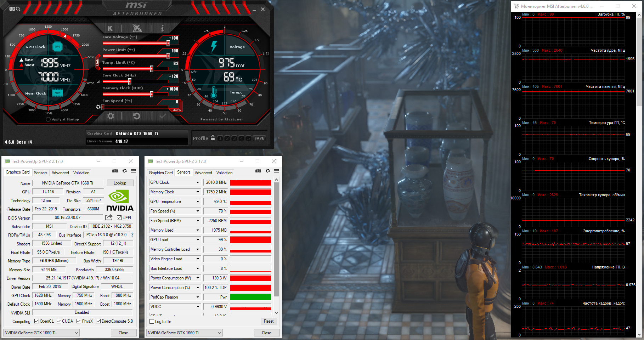The width and height of the screenshot is (644, 340).
Task: Expand the GPU Clock sensor dropdown
Action: click(198, 182)
